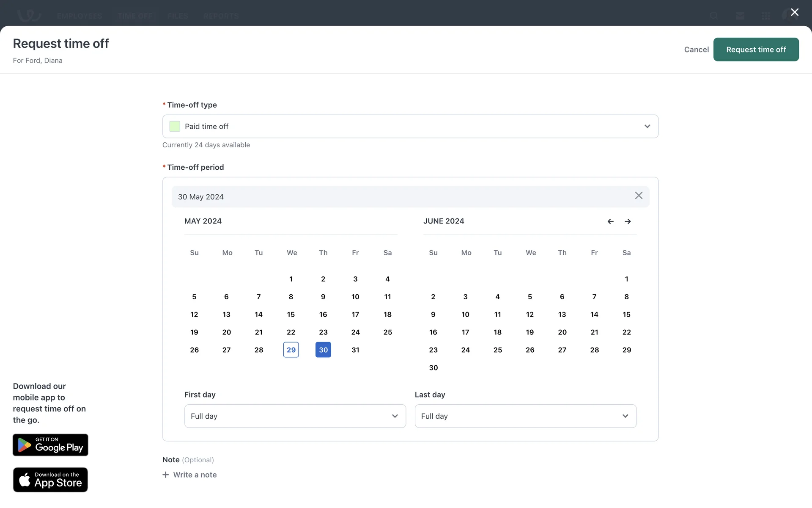Screen dimensions: 812x508
Task: Choose June 14 in the calendar
Action: 594,315
